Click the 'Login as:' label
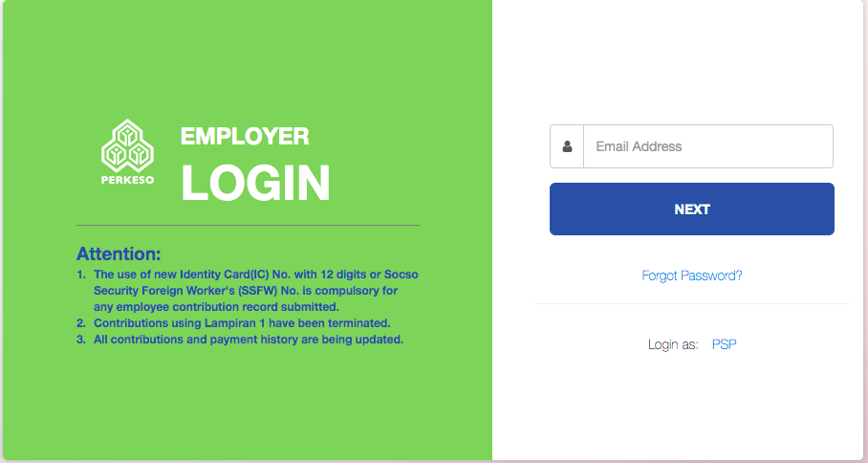The height and width of the screenshot is (463, 868). (x=673, y=344)
